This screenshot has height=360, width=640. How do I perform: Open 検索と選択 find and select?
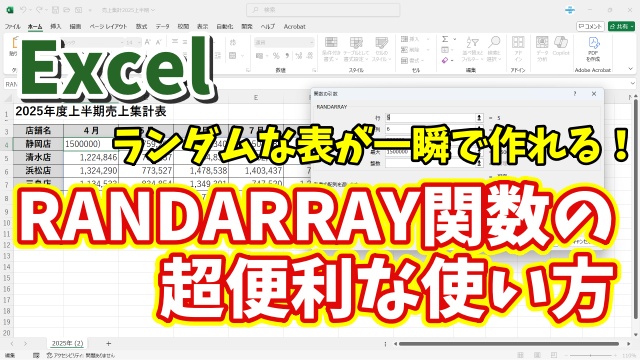(x=494, y=49)
